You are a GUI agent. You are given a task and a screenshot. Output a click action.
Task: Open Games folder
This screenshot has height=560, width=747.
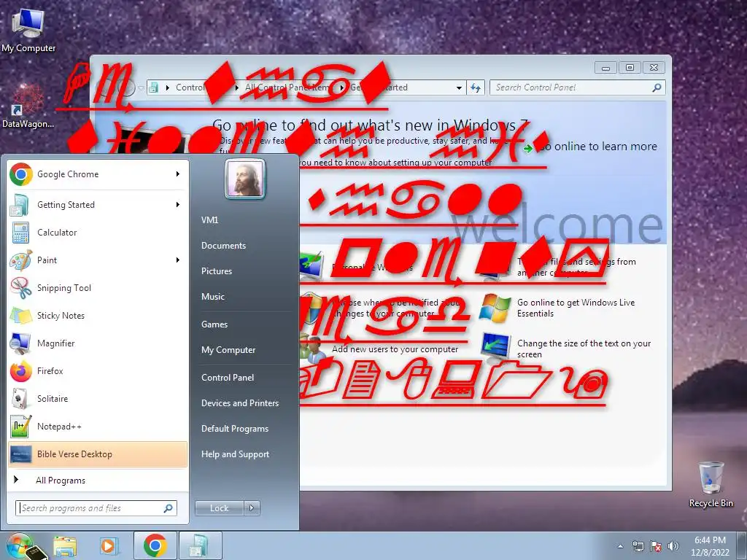coord(214,324)
